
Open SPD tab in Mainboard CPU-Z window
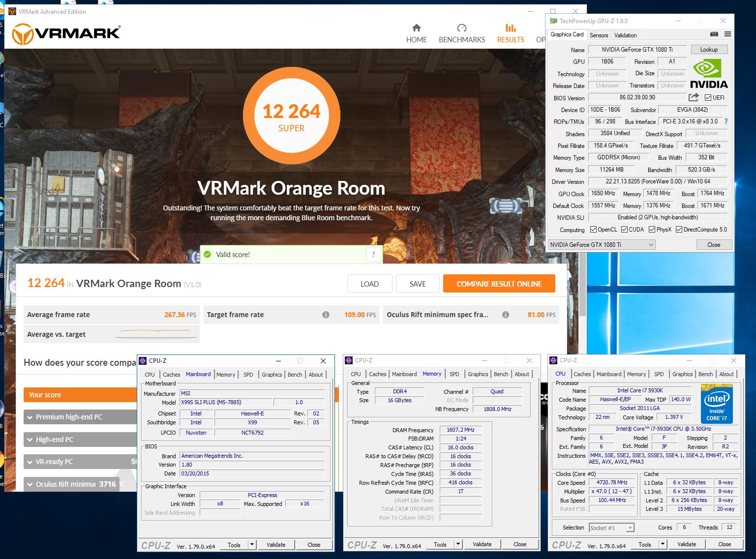(x=248, y=375)
